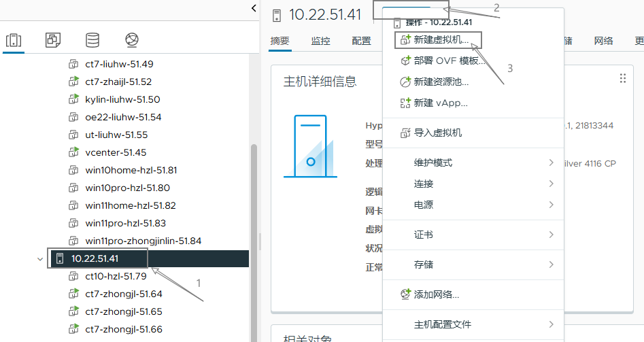Open the Hosts and Clusters inventory icon
This screenshot has height=342, width=644.
(14, 40)
